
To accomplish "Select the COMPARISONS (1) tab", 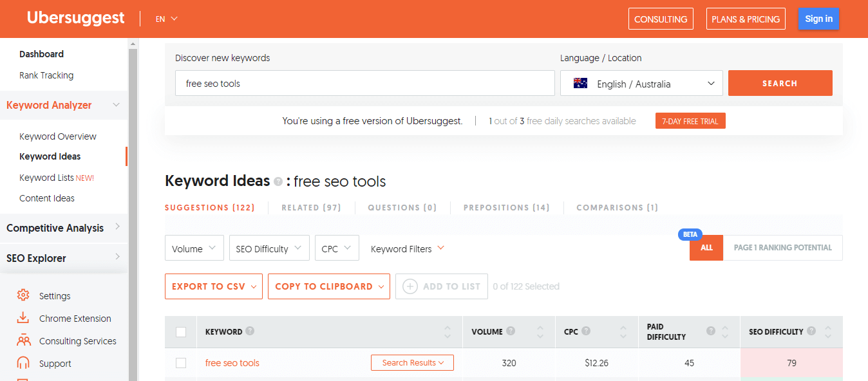I will pyautogui.click(x=618, y=208).
